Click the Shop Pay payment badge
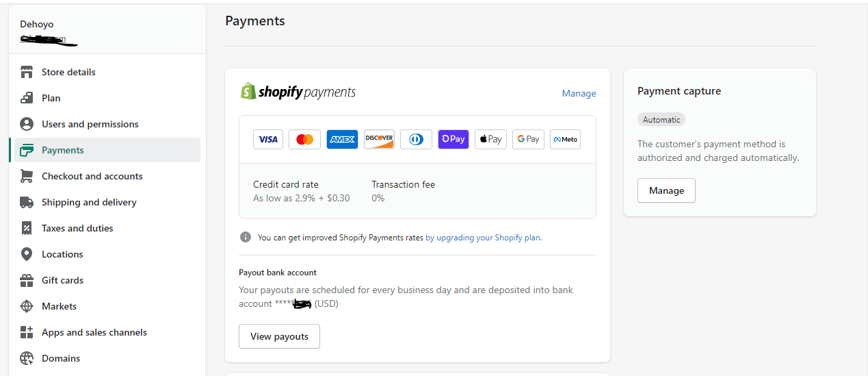This screenshot has width=868, height=376. point(453,139)
